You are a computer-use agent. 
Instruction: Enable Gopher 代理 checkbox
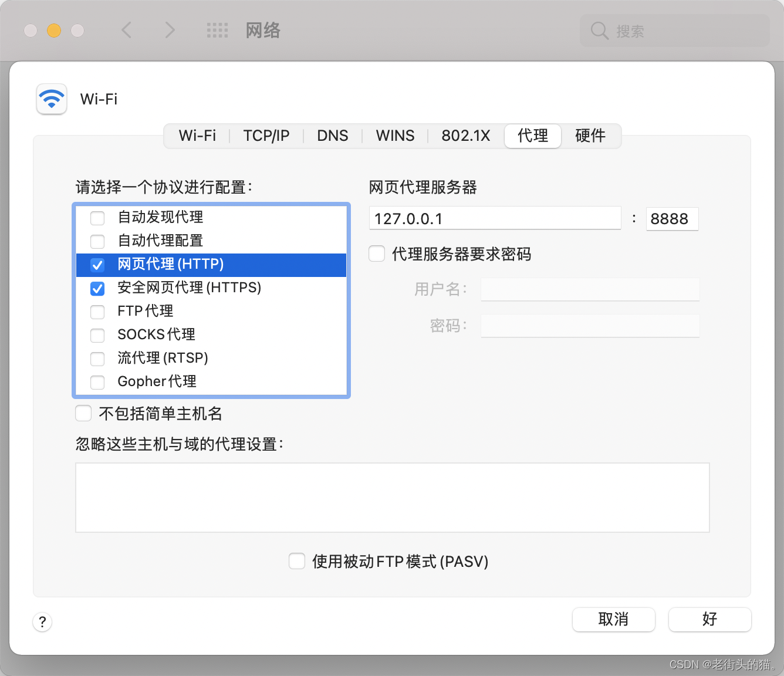[97, 382]
